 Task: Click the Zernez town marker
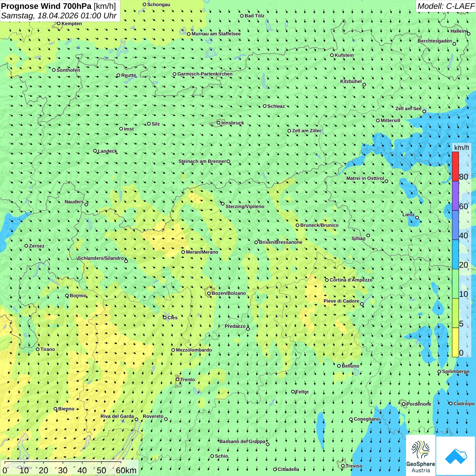pos(27,246)
